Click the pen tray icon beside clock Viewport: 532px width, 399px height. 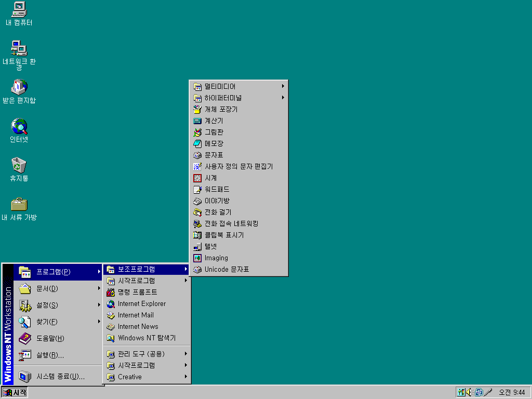click(x=488, y=392)
